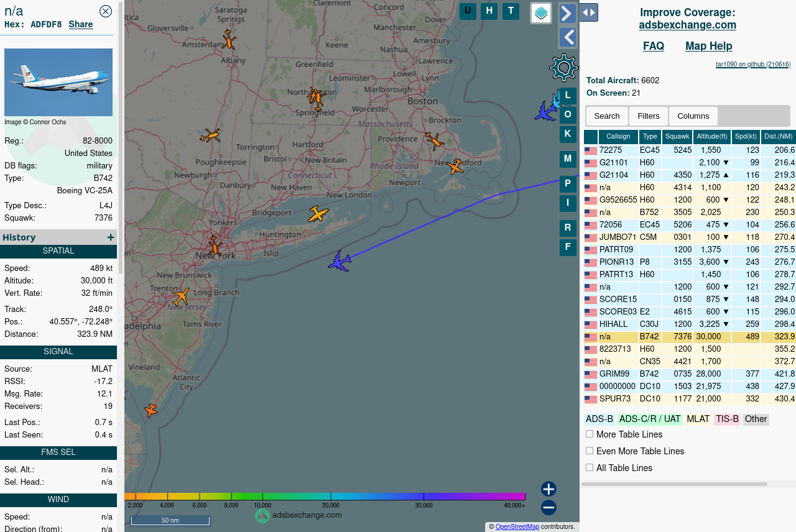The height and width of the screenshot is (532, 796).
Task: Enable Even More Table Lines checkbox
Action: pyautogui.click(x=590, y=451)
